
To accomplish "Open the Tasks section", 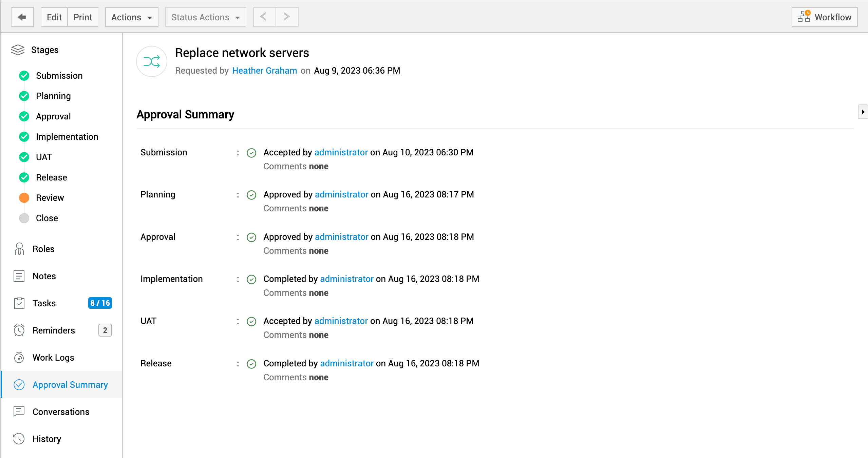I will 61,303.
